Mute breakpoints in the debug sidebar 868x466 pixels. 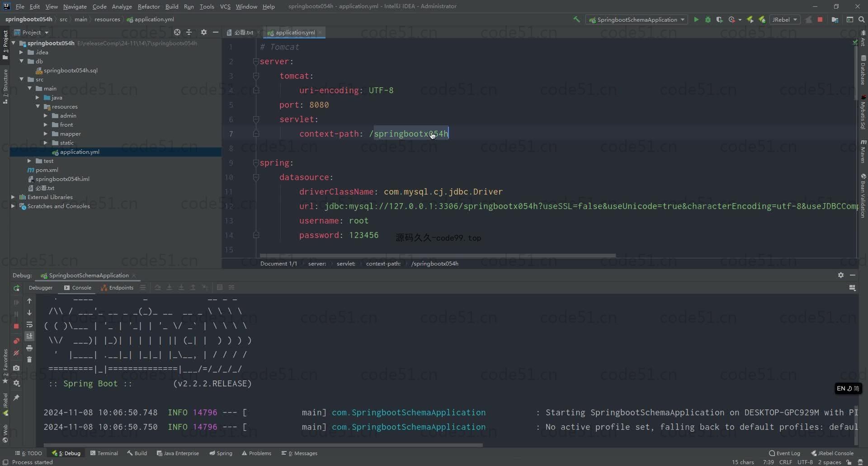(16, 353)
